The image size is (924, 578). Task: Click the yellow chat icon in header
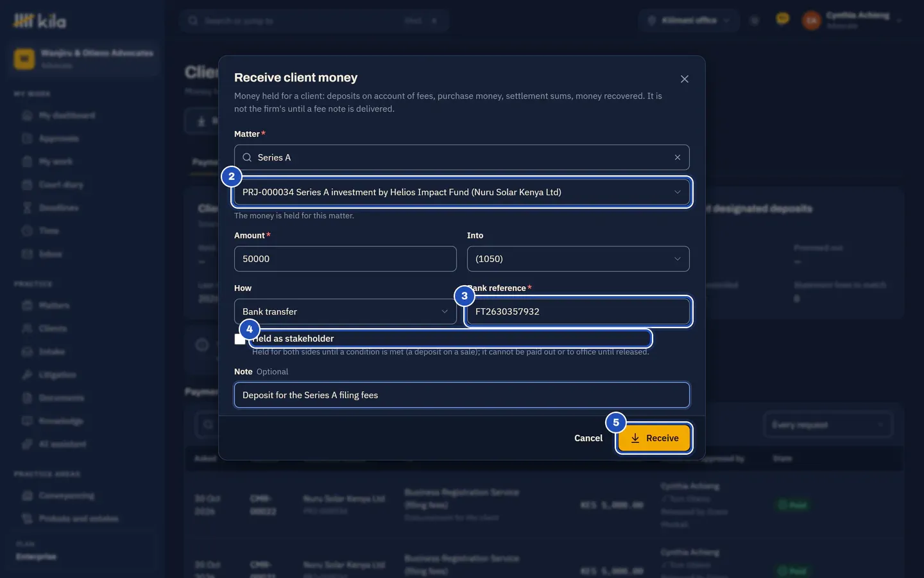(x=782, y=19)
